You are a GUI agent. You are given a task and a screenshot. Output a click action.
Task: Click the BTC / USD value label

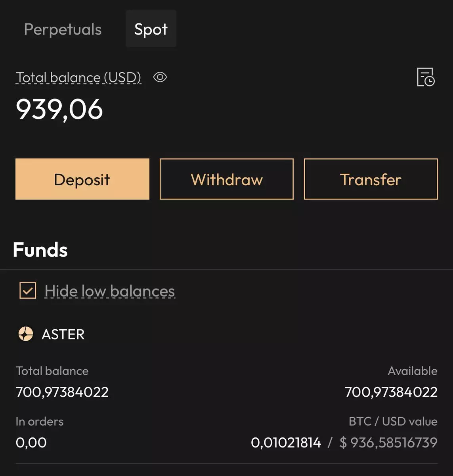coord(393,421)
